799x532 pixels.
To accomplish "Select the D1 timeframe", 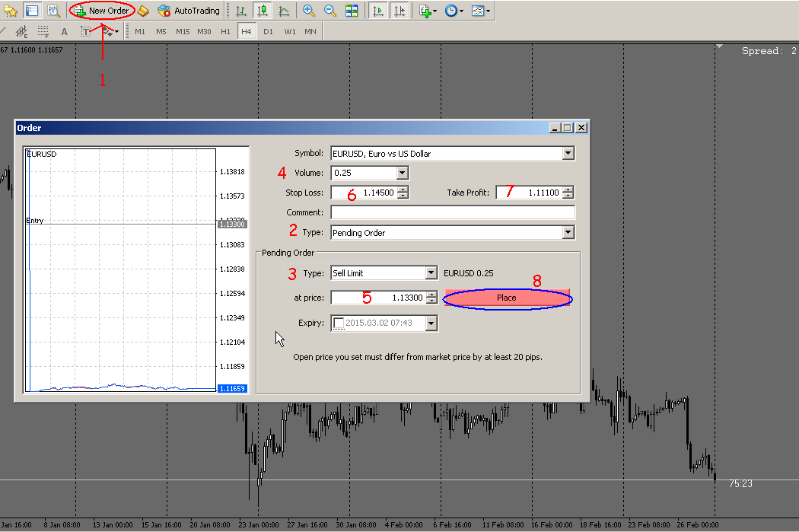I will pyautogui.click(x=268, y=32).
